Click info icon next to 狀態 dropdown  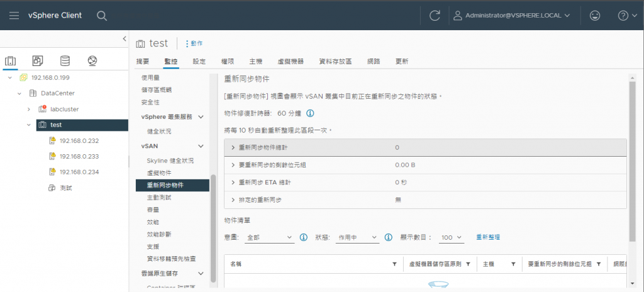click(388, 237)
